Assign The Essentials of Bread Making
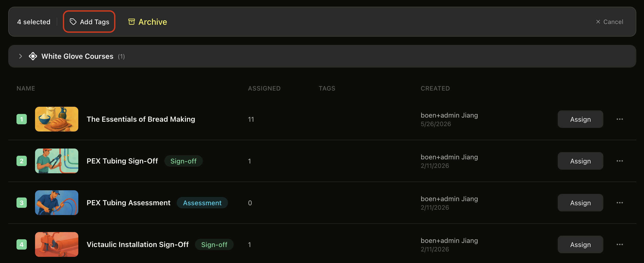 pos(580,119)
